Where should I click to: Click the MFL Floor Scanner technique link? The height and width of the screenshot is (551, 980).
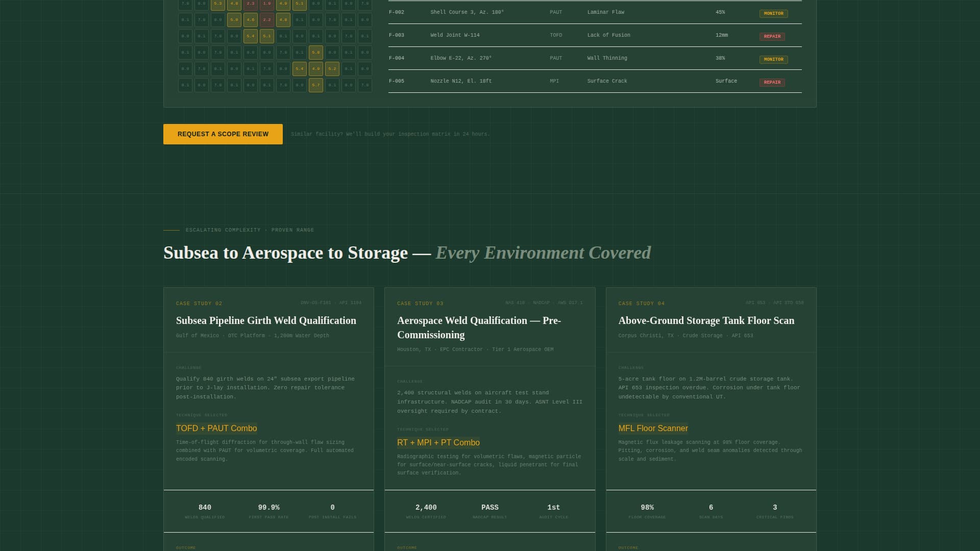click(x=653, y=429)
